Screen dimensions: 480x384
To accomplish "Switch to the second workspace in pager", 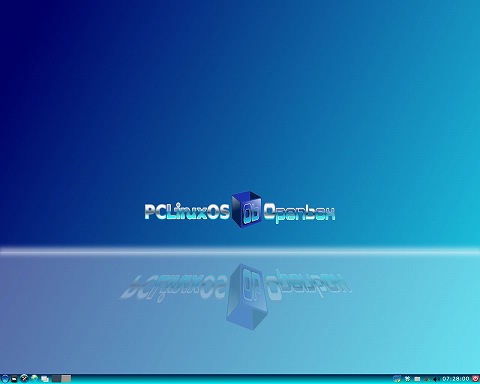I will (66, 379).
